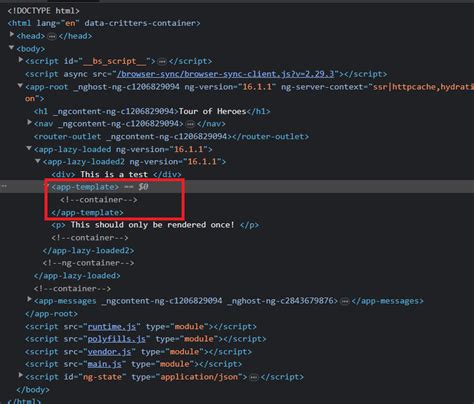Expand the ng-state script node
474x404 pixels.
21,375
